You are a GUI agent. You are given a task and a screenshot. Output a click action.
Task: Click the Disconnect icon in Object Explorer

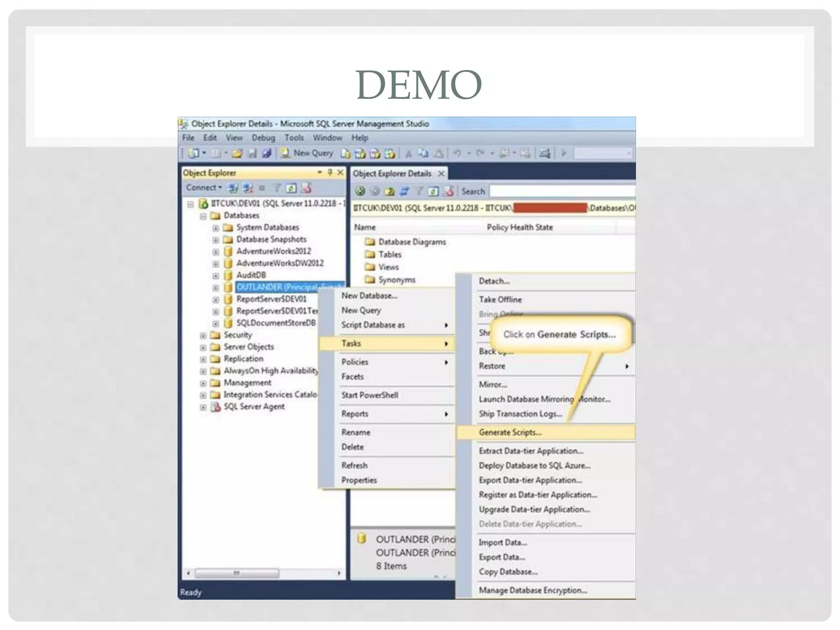[x=248, y=188]
